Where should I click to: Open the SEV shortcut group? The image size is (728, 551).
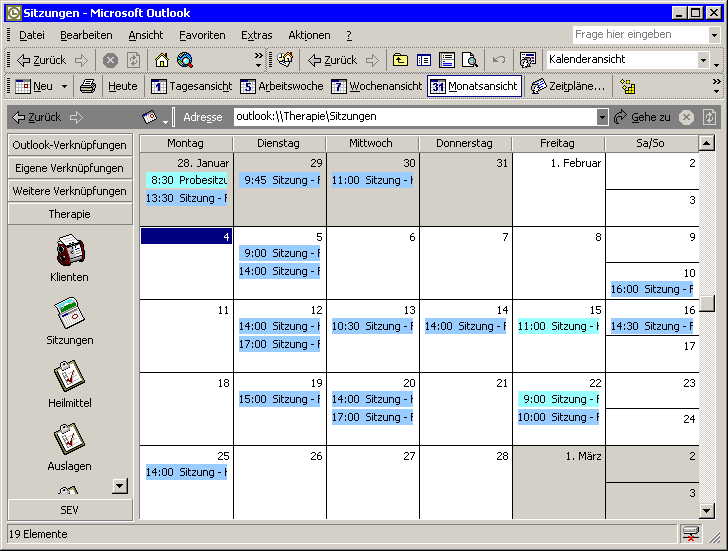70,510
